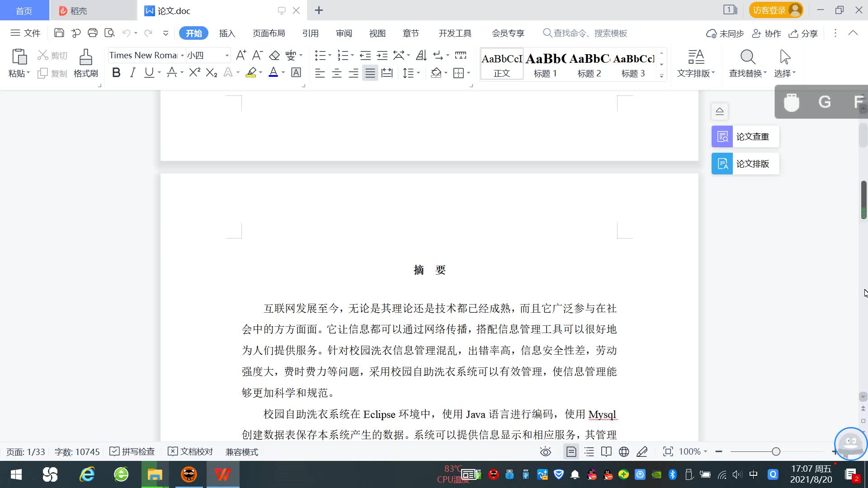This screenshot has width=868, height=488.
Task: Click the zoom slider handle
Action: [776, 451]
